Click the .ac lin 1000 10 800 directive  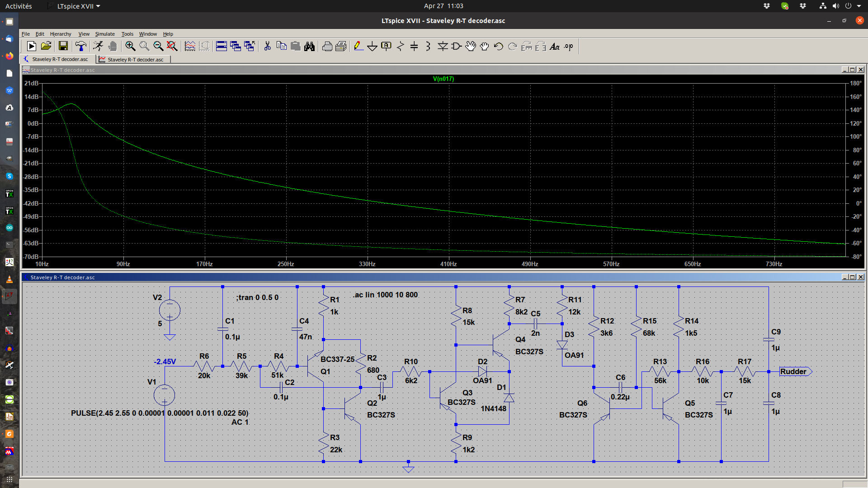coord(385,295)
